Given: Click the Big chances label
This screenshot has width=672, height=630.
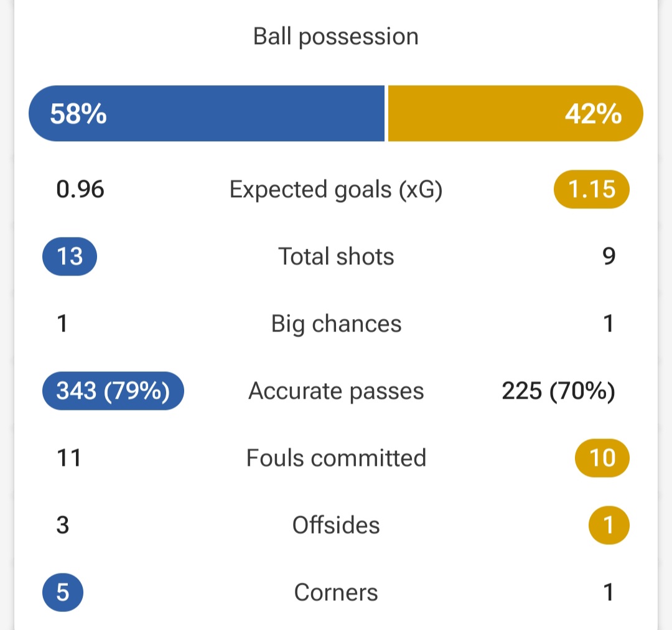Looking at the screenshot, I should point(336,324).
